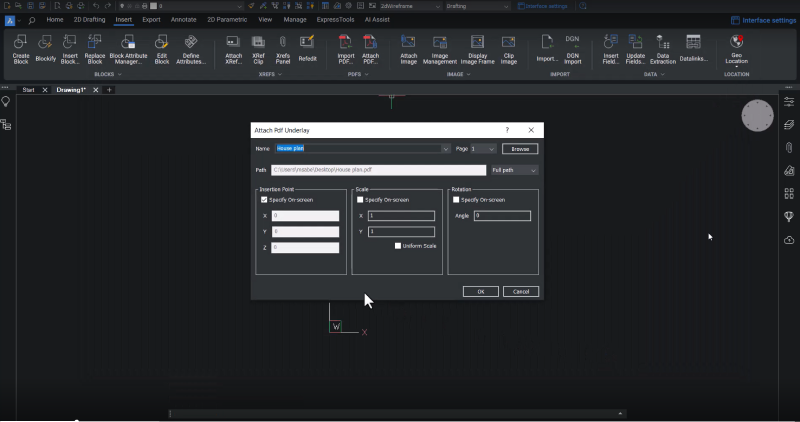Image resolution: width=800 pixels, height=422 pixels.
Task: Select the Replace Block tool
Action: click(95, 49)
